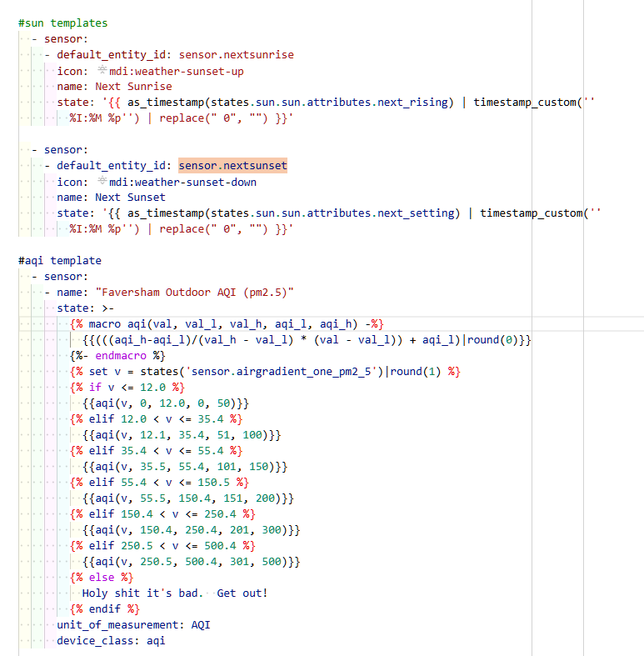Click the '#aqi template' comment line
644x656 pixels.
click(x=60, y=261)
